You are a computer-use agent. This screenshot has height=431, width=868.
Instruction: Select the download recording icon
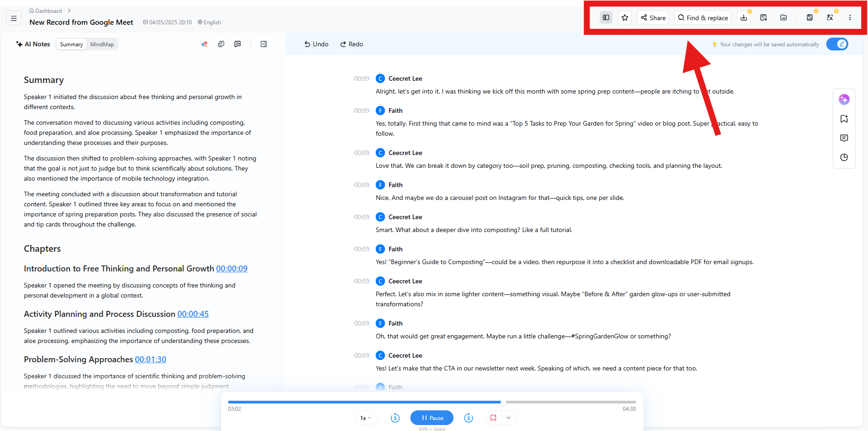[x=744, y=17]
